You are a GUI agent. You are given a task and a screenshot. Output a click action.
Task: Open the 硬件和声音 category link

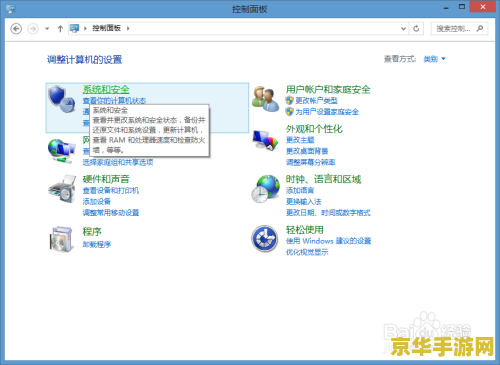[106, 179]
